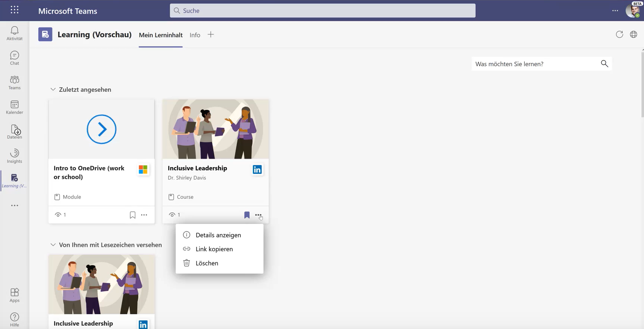Switch to the Mein Lerninhalt tab
Viewport: 644px width, 329px height.
(x=161, y=35)
